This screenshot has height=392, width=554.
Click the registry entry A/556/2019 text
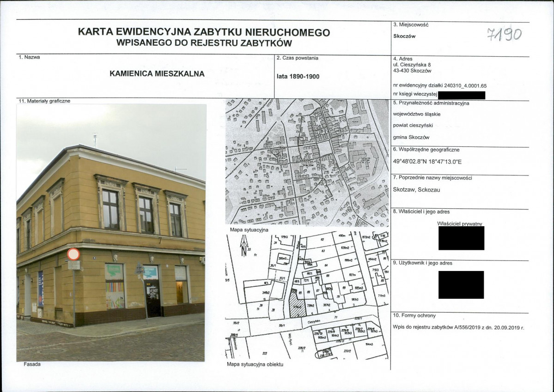coord(458,327)
